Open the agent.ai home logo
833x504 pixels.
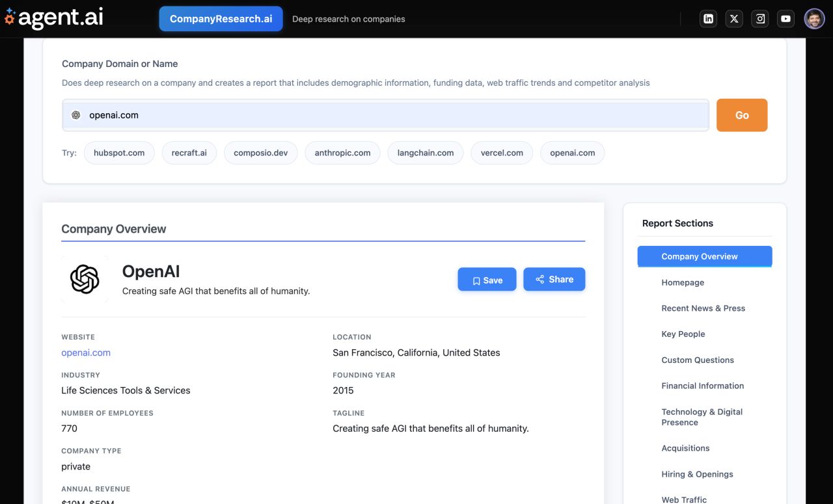(53, 18)
